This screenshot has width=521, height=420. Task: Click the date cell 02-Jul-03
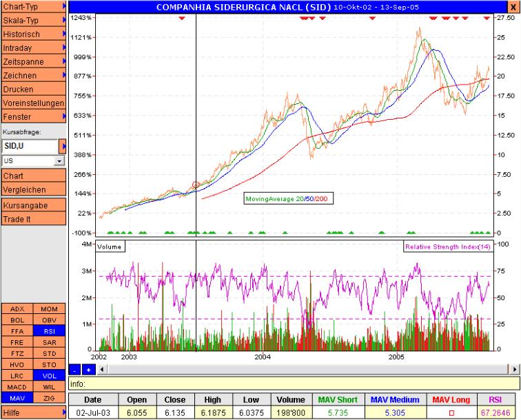pyautogui.click(x=93, y=412)
